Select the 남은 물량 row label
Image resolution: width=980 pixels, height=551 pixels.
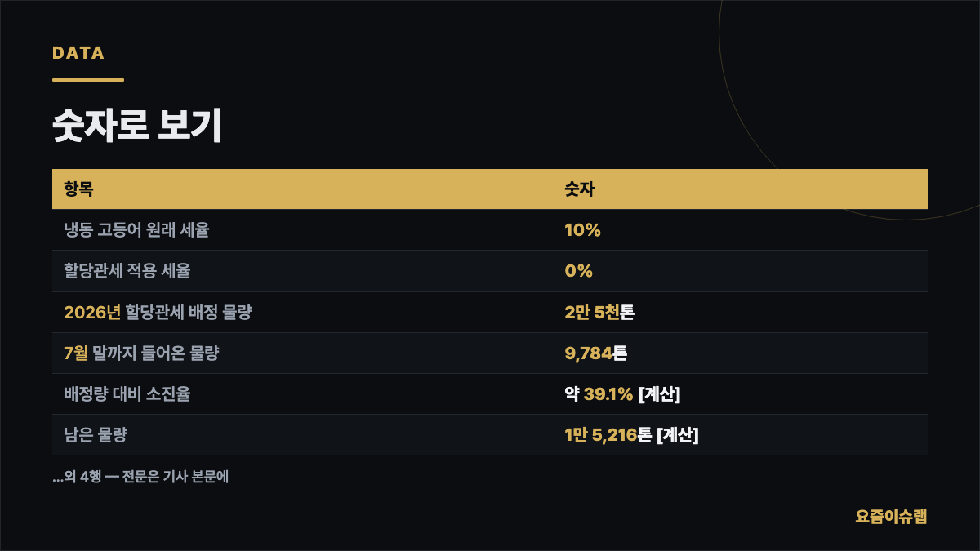click(96, 434)
